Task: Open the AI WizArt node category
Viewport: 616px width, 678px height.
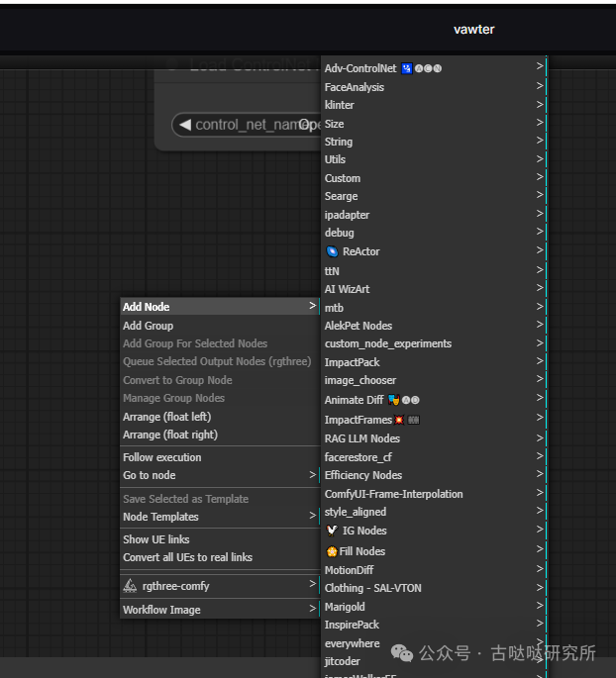Action: click(434, 289)
